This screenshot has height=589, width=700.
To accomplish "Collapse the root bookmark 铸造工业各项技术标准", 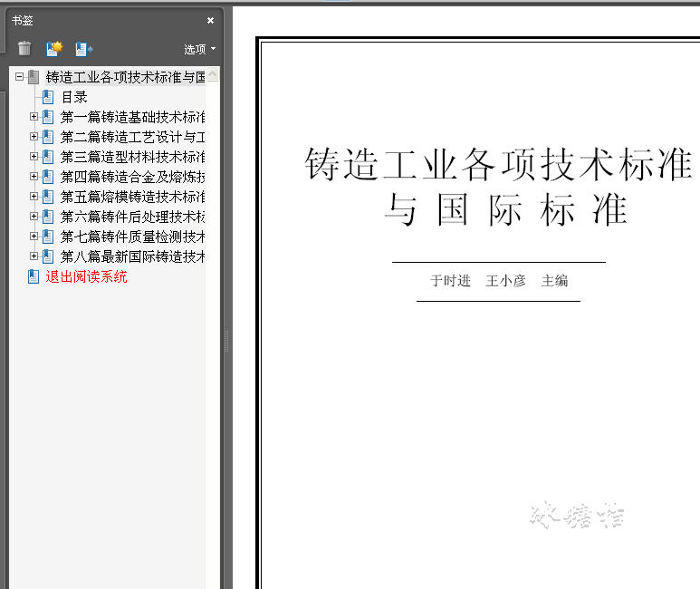I will click(x=19, y=77).
